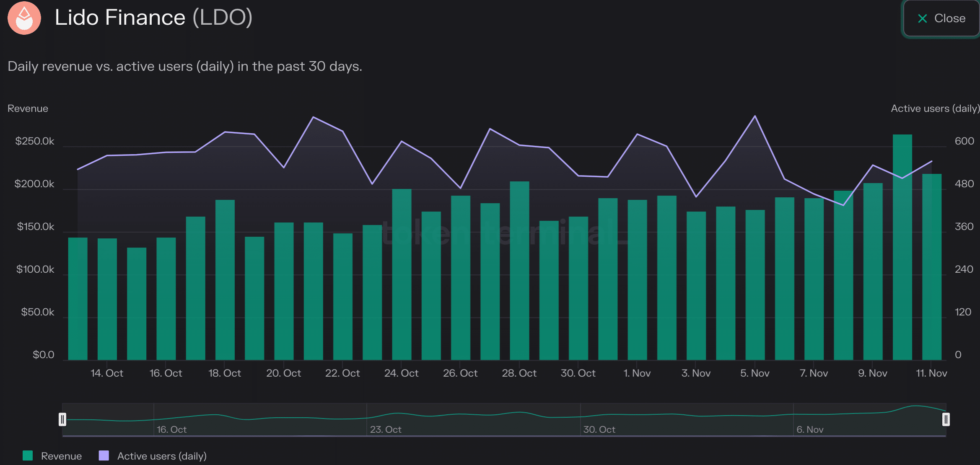Image resolution: width=980 pixels, height=465 pixels.
Task: Click the active users line peak at 5. Nov
Action: 755,116
